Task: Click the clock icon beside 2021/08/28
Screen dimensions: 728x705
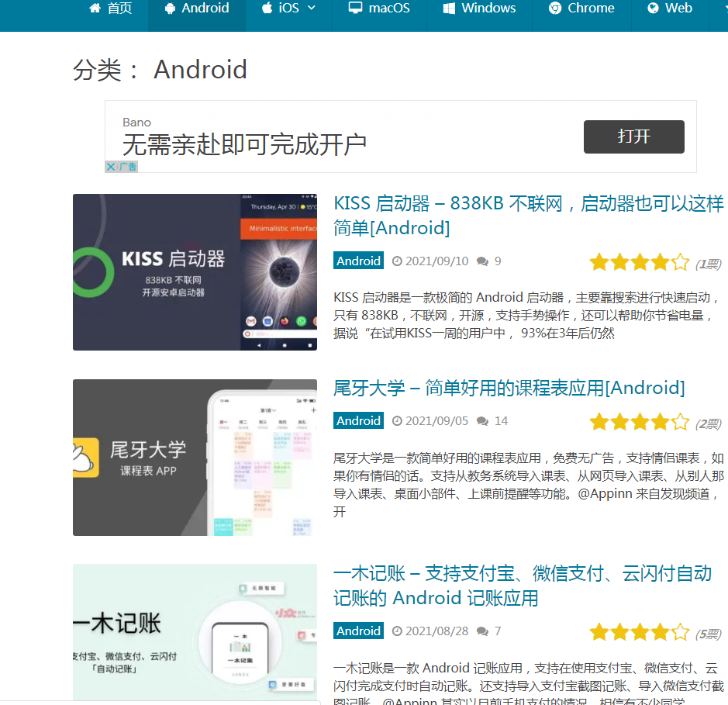Action: pyautogui.click(x=397, y=631)
